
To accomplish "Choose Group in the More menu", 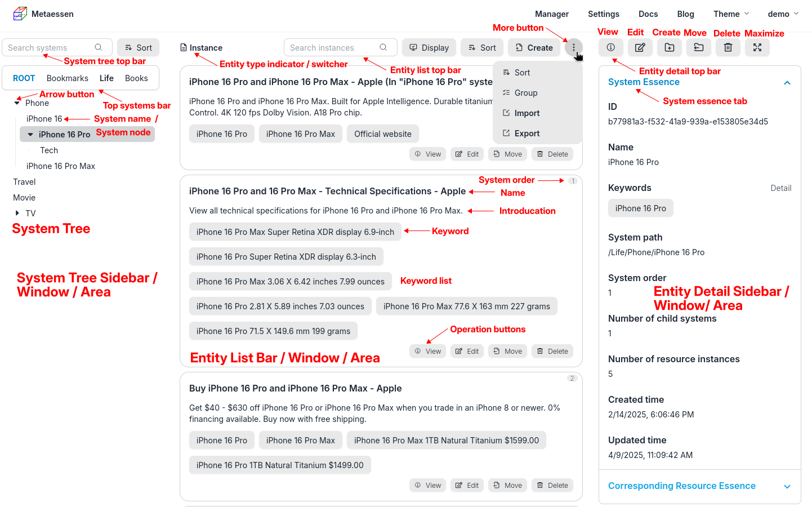I will pyautogui.click(x=525, y=93).
